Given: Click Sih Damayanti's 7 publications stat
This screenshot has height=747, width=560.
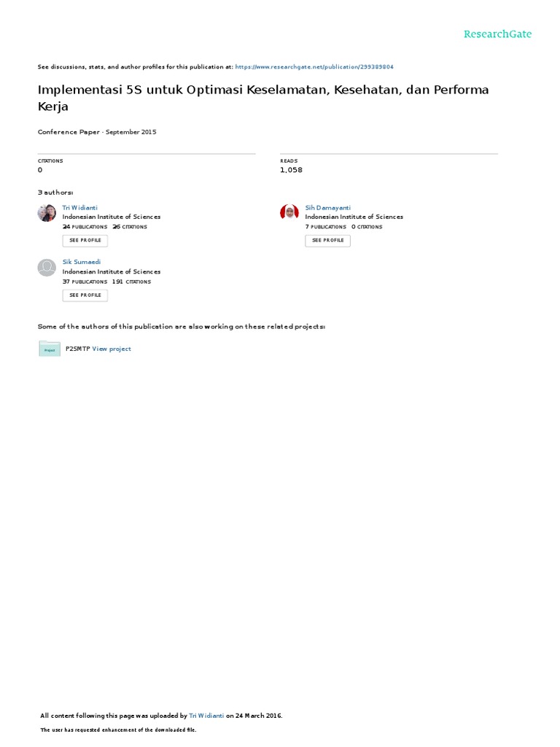Looking at the screenshot, I should point(325,227).
